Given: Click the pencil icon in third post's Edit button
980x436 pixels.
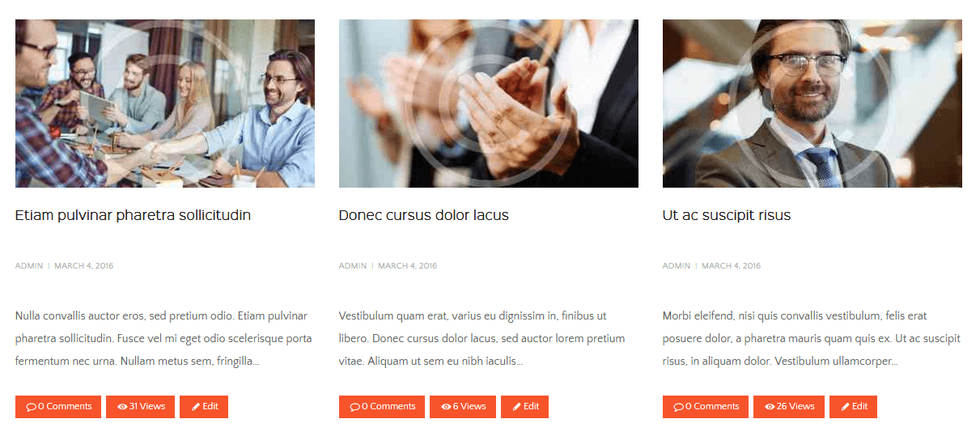Looking at the screenshot, I should pos(845,407).
